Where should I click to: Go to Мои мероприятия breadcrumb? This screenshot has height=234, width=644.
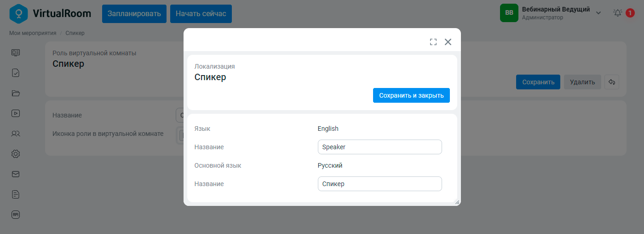pos(33,33)
